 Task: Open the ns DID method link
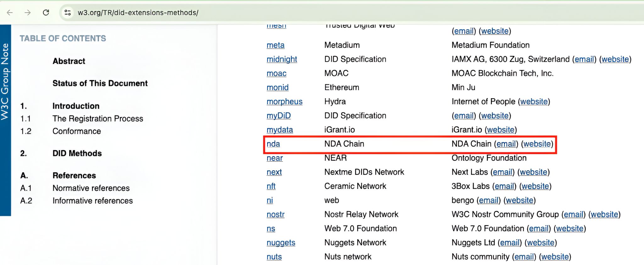tap(271, 229)
